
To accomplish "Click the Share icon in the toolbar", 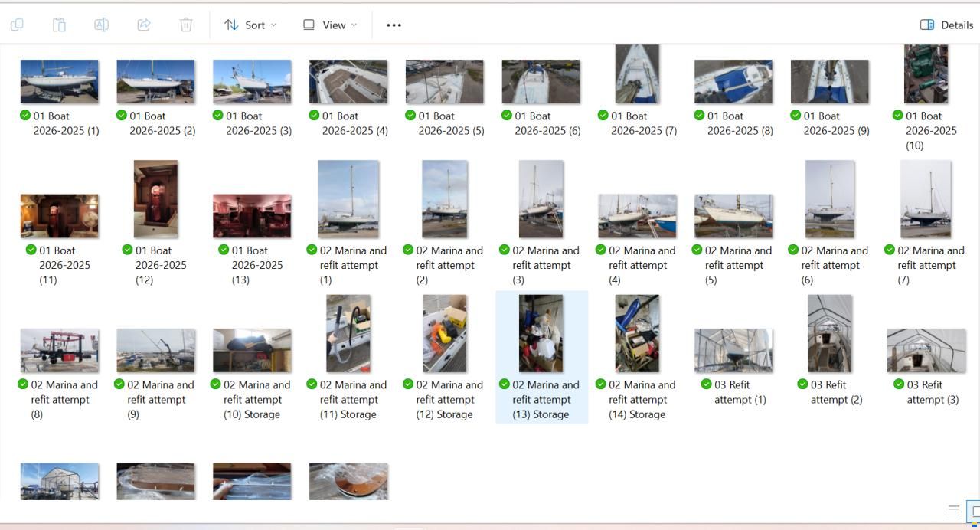I will [143, 25].
